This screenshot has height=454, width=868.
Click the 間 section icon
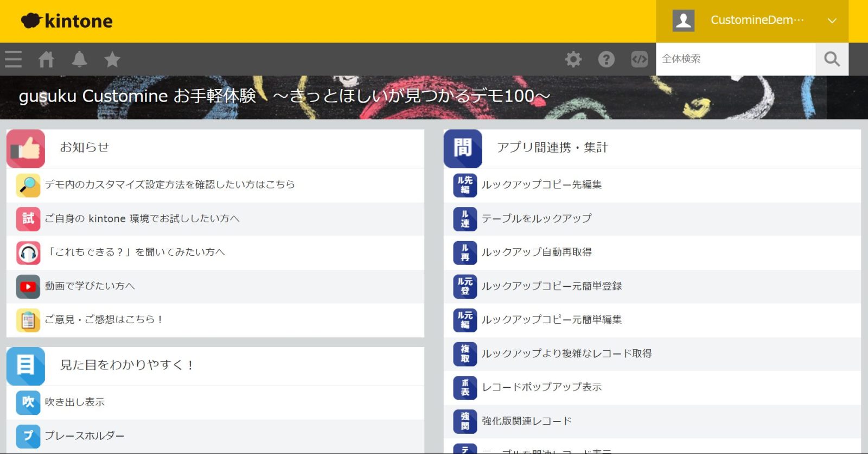[463, 148]
